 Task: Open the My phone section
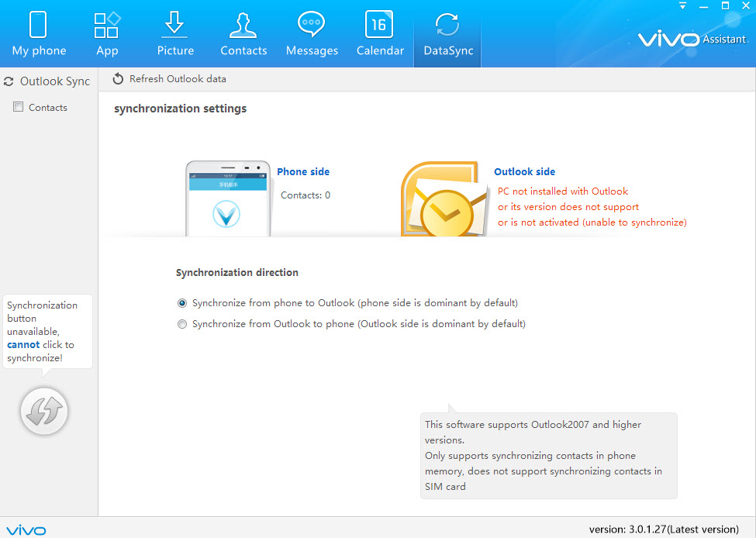[x=39, y=34]
